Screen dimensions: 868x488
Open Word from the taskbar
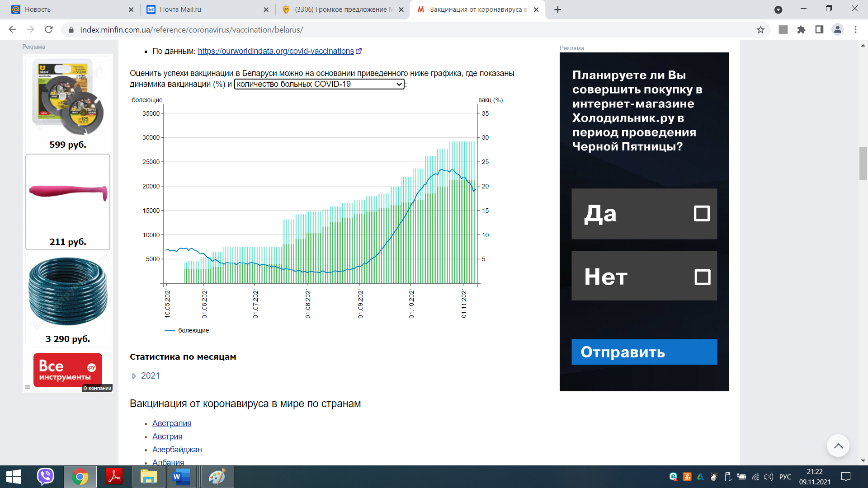pos(181,477)
